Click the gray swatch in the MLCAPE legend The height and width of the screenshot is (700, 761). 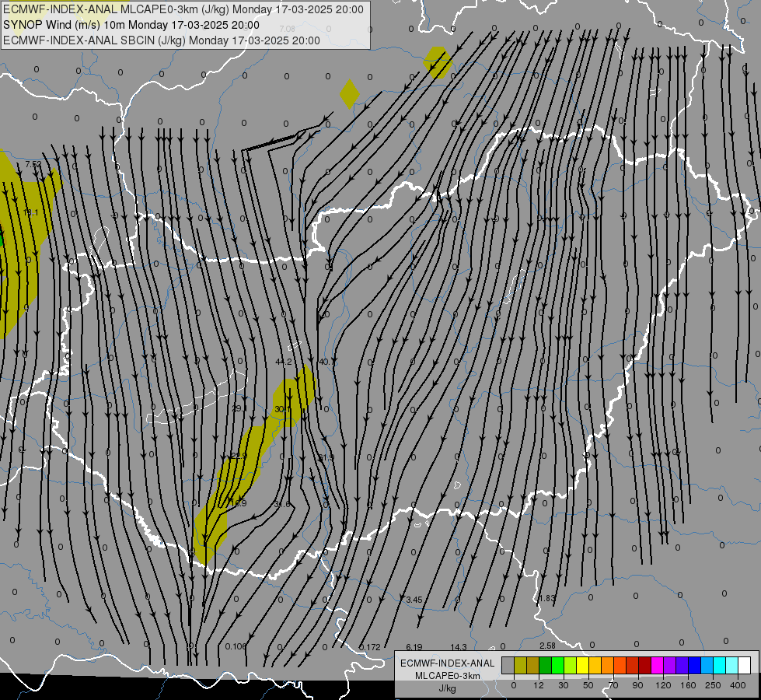point(508,665)
